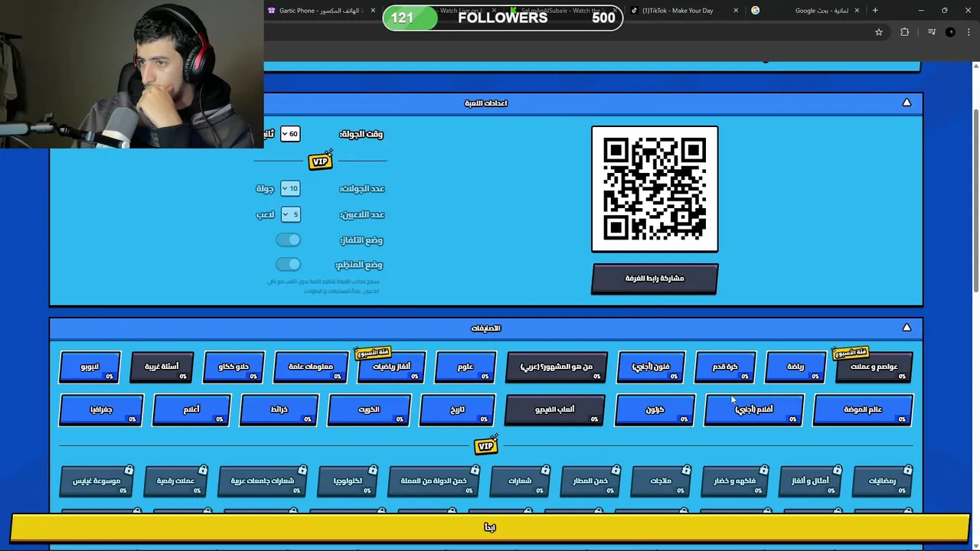Click the page vertical scrollbar
The image size is (980, 551).
point(975,199)
